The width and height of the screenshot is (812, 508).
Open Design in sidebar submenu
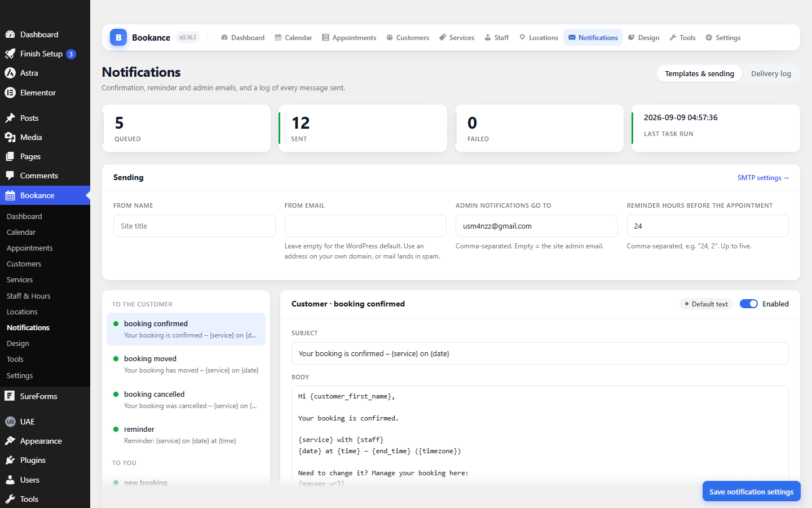coord(18,343)
